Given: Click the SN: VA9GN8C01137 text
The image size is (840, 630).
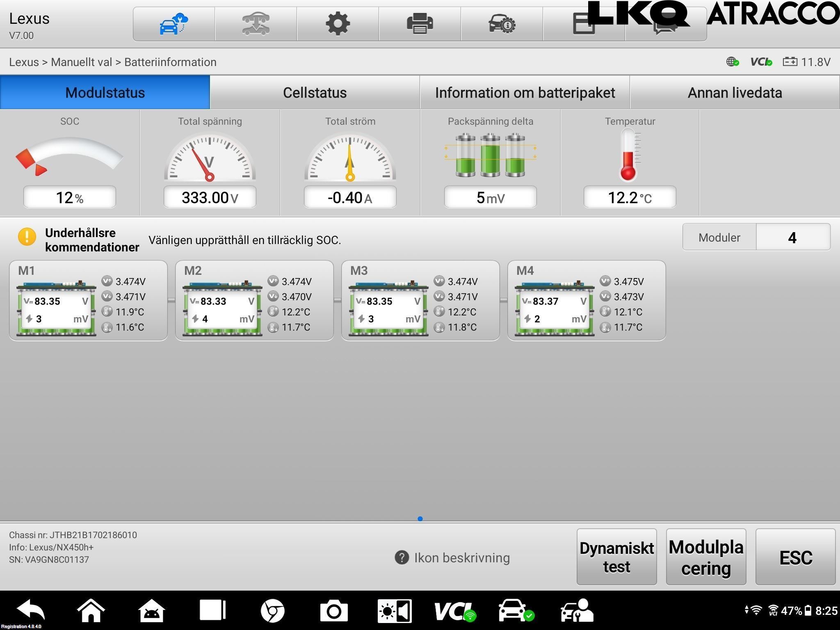Looking at the screenshot, I should point(49,559).
